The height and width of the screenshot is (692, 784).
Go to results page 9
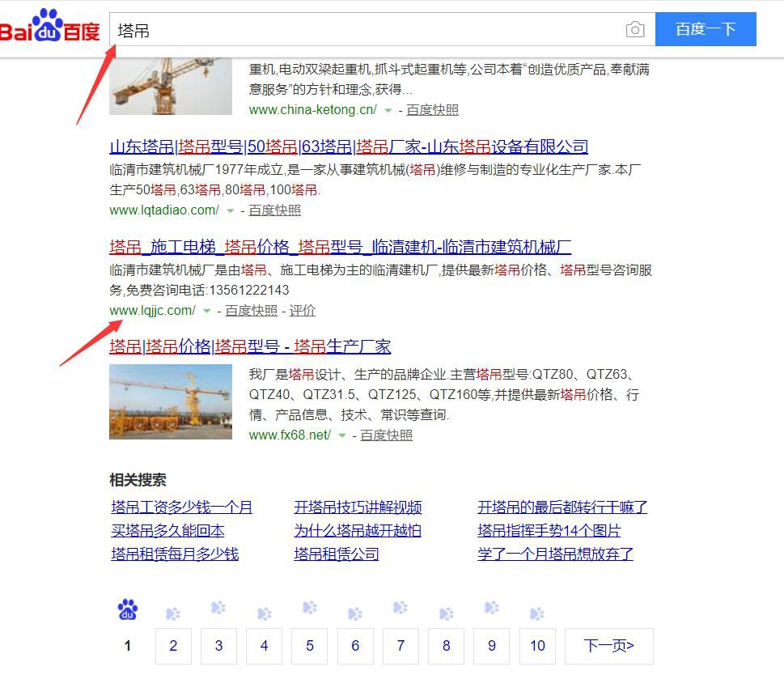click(x=491, y=646)
